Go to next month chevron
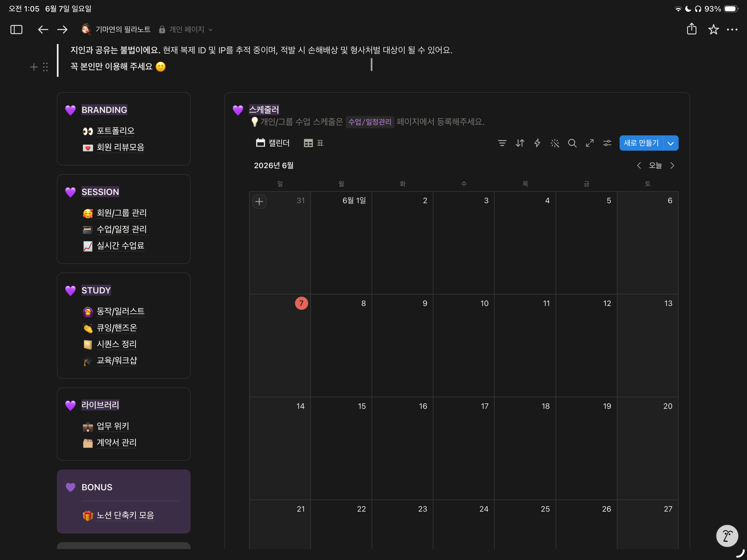This screenshot has height=560, width=747. (672, 165)
